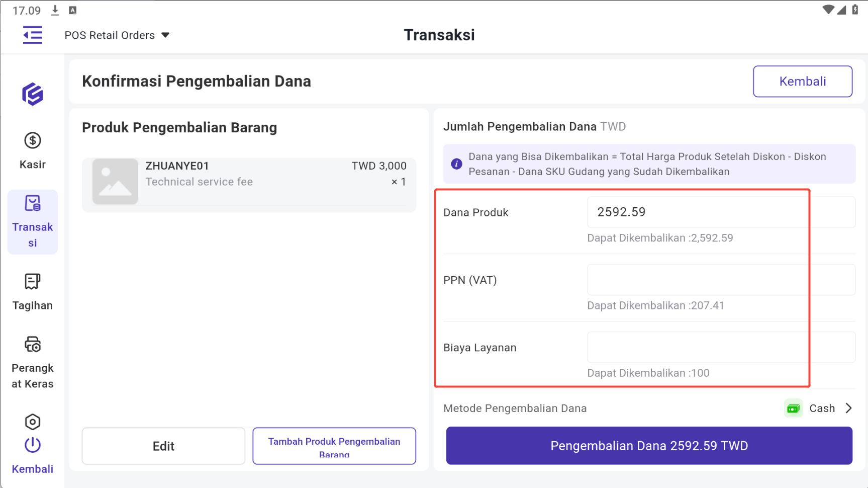Switch to Transaksi sidebar tab

tap(33, 222)
